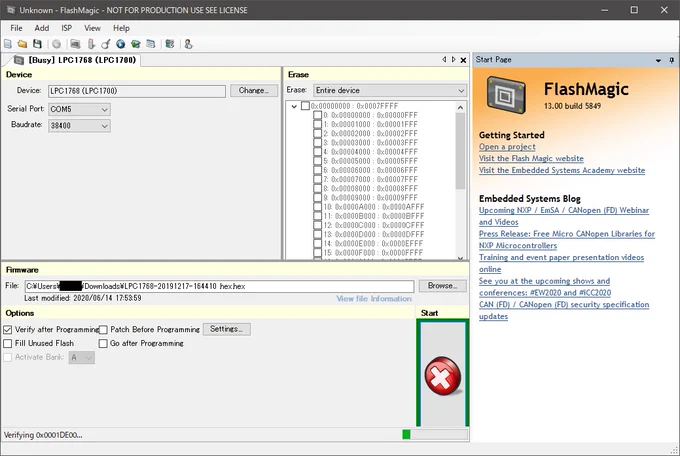Image resolution: width=680 pixels, height=456 pixels.
Task: Close the LPC1768 document tab
Action: coord(463,60)
